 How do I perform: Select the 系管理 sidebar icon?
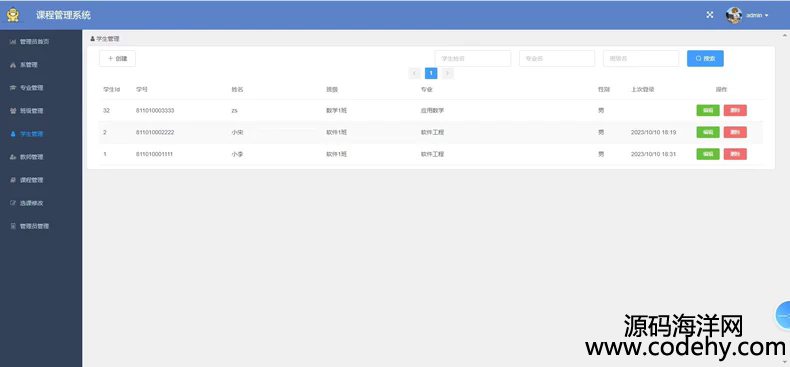tap(13, 65)
